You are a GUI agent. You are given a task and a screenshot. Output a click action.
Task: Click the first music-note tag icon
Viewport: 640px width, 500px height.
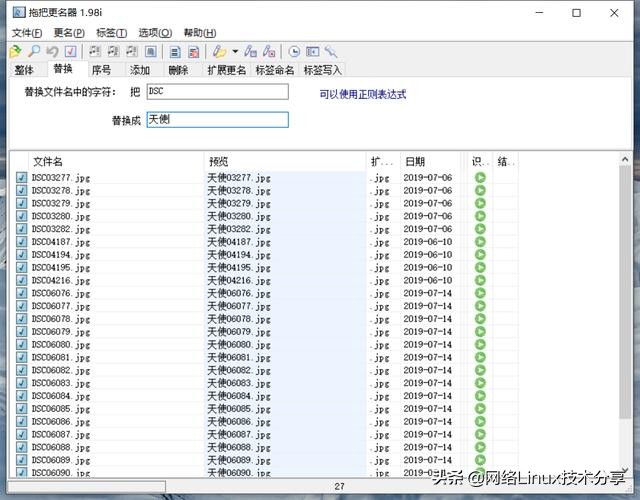point(95,51)
